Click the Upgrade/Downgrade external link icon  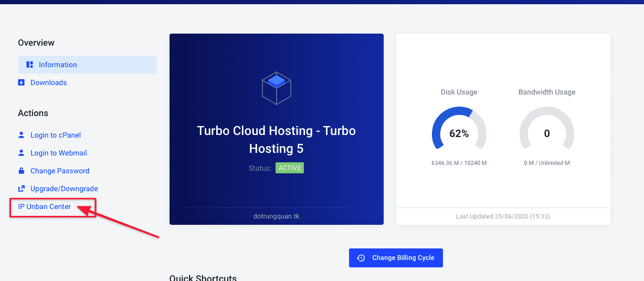[x=22, y=189]
